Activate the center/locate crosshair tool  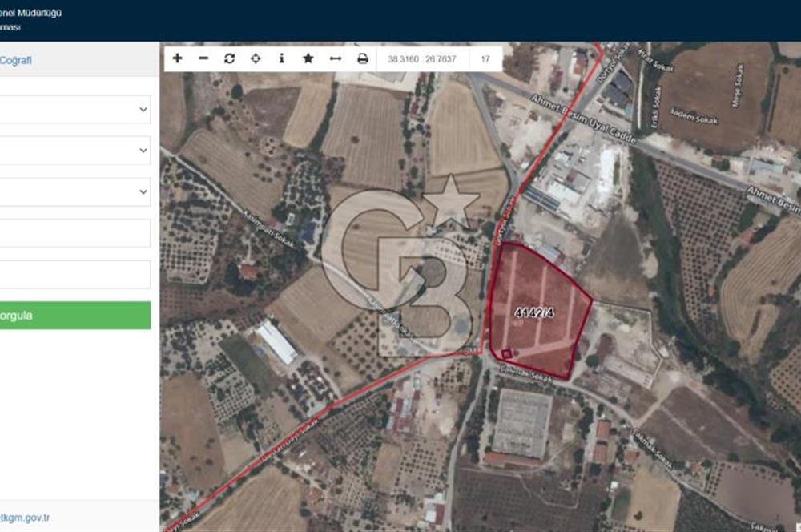[x=256, y=58]
